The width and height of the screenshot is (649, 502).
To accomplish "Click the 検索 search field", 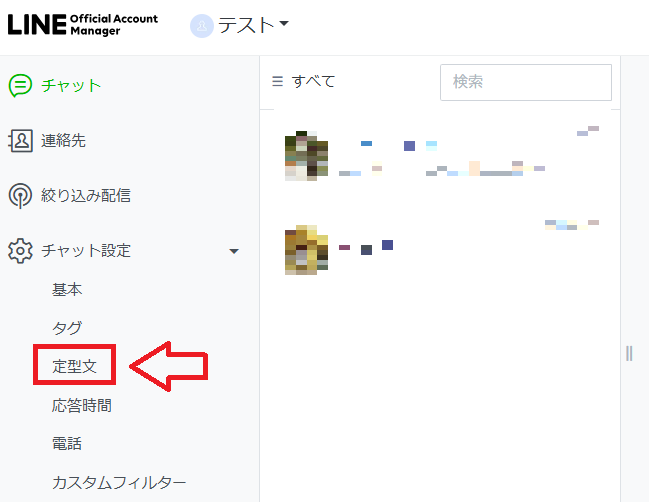I will 526,82.
